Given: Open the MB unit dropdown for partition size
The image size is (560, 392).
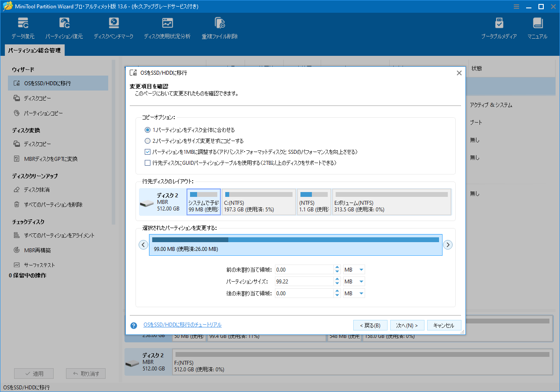Looking at the screenshot, I should (x=354, y=281).
